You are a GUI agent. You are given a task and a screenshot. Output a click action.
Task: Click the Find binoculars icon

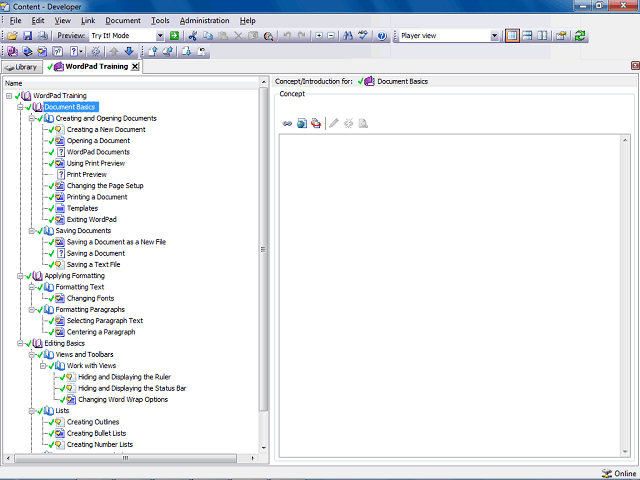coord(348,36)
